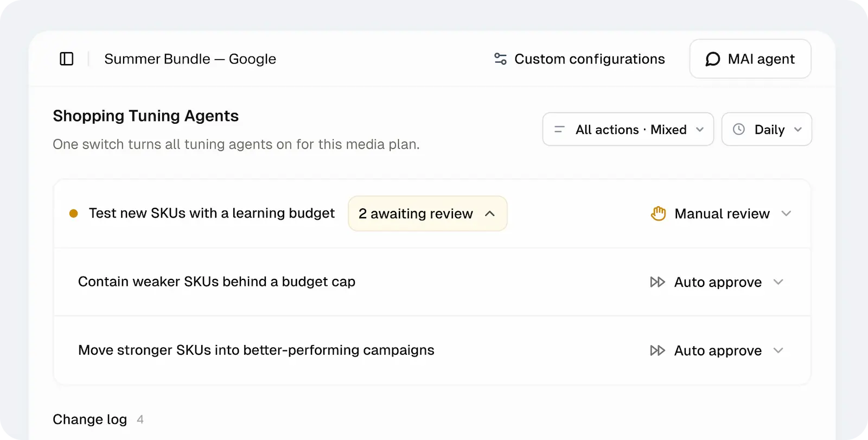
Task: Click the orange status dot for Test new SKUs
Action: pyautogui.click(x=74, y=213)
